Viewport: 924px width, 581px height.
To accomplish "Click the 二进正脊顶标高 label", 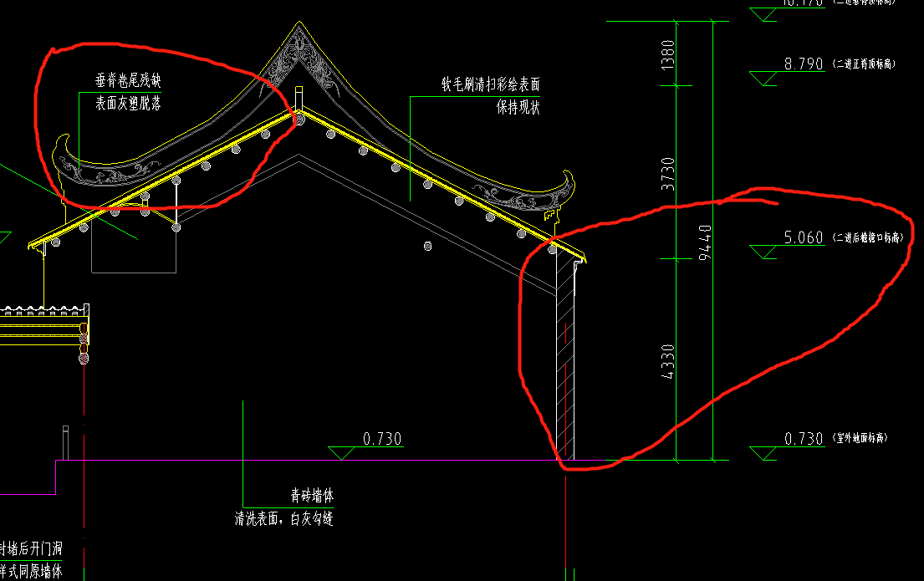I will click(x=865, y=64).
